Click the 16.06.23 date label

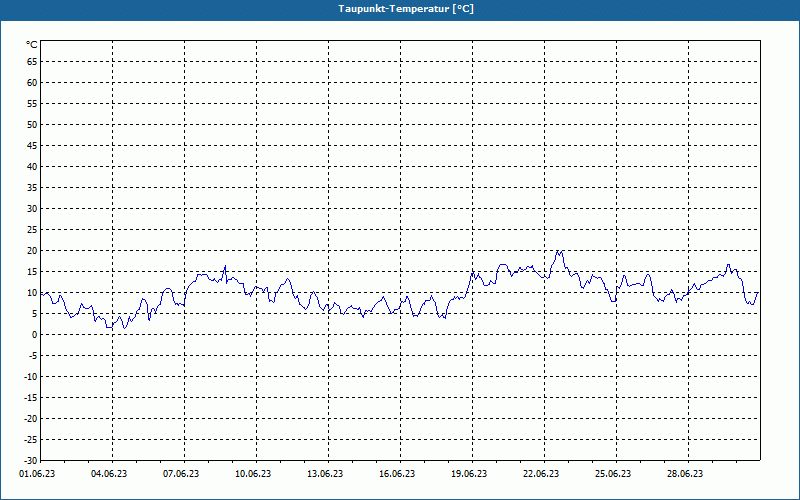[397, 474]
